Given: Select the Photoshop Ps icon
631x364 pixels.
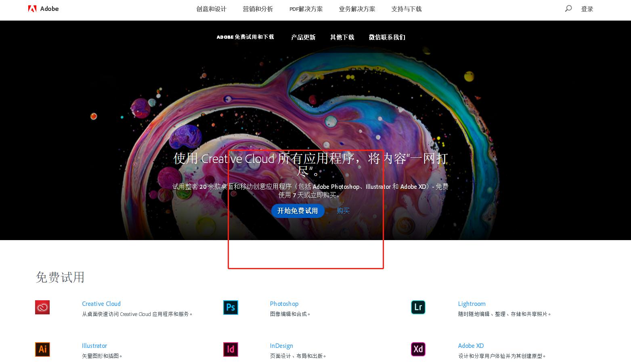Looking at the screenshot, I should point(230,307).
